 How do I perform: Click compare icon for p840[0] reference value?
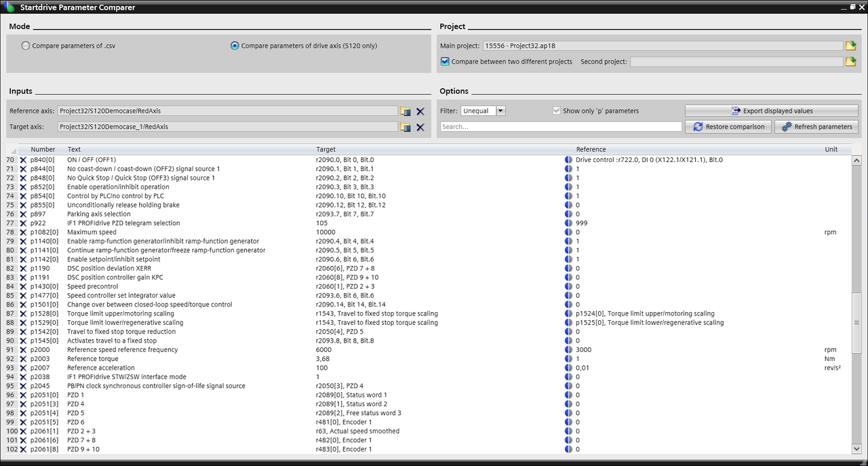[568, 160]
